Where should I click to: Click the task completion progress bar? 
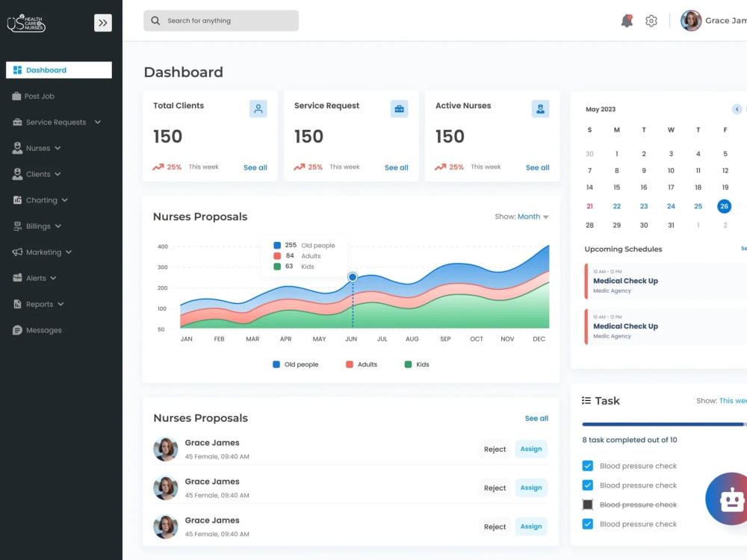(x=664, y=424)
